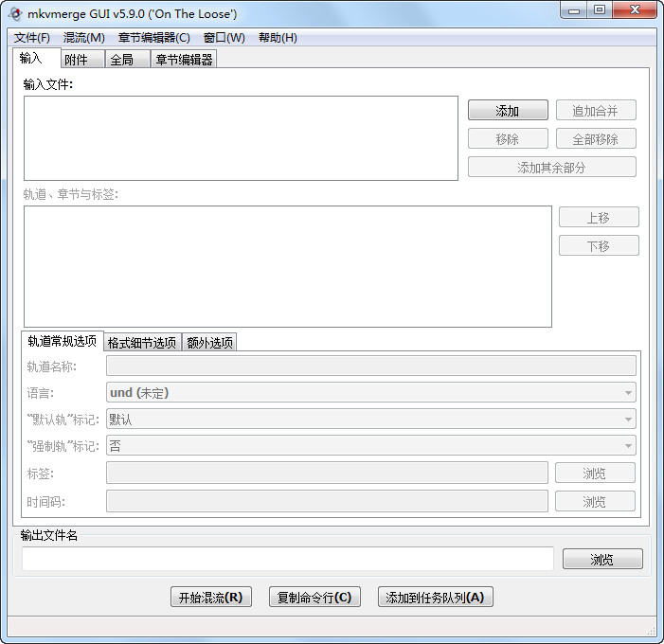Switch to the 附件 tab
Screen dimensions: 664x644
pyautogui.click(x=83, y=60)
